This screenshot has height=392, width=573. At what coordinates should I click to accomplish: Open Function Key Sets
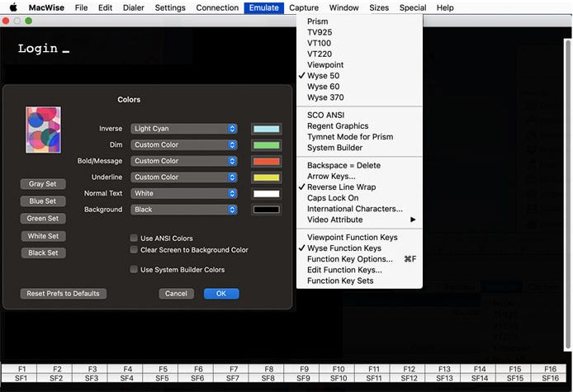tap(360, 281)
